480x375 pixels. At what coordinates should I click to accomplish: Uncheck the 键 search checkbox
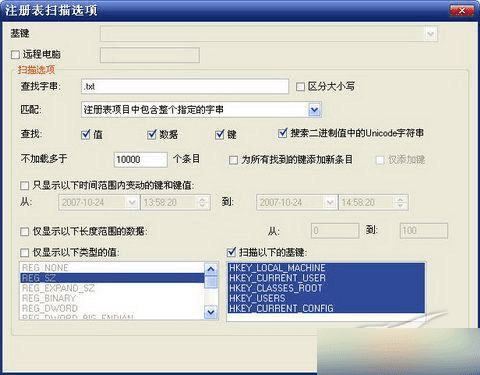[x=220, y=134]
